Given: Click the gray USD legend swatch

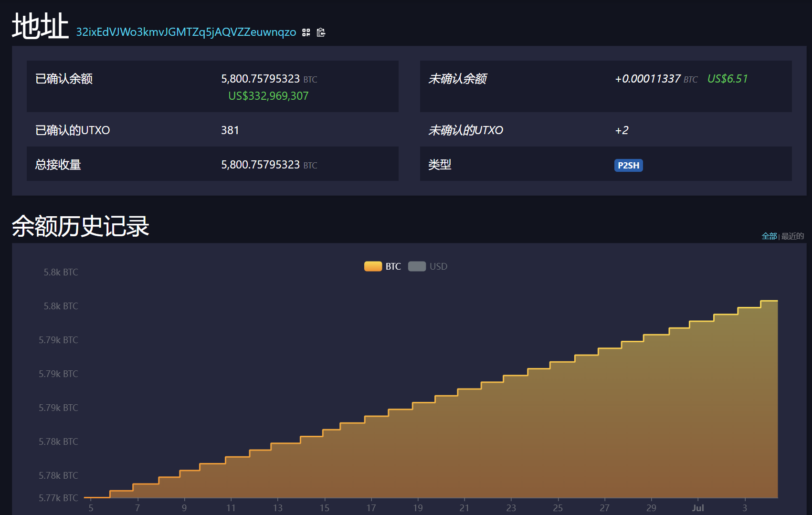Looking at the screenshot, I should (x=417, y=266).
